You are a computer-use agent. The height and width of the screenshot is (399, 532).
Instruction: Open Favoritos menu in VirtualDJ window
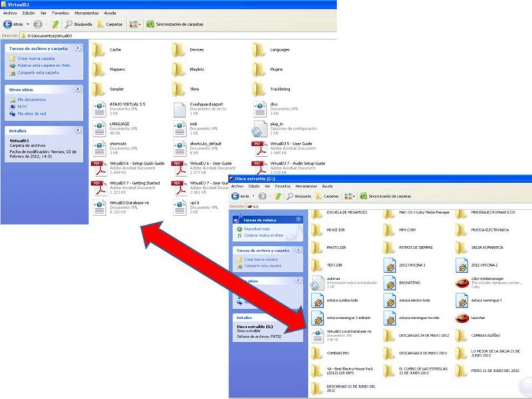[x=61, y=13]
